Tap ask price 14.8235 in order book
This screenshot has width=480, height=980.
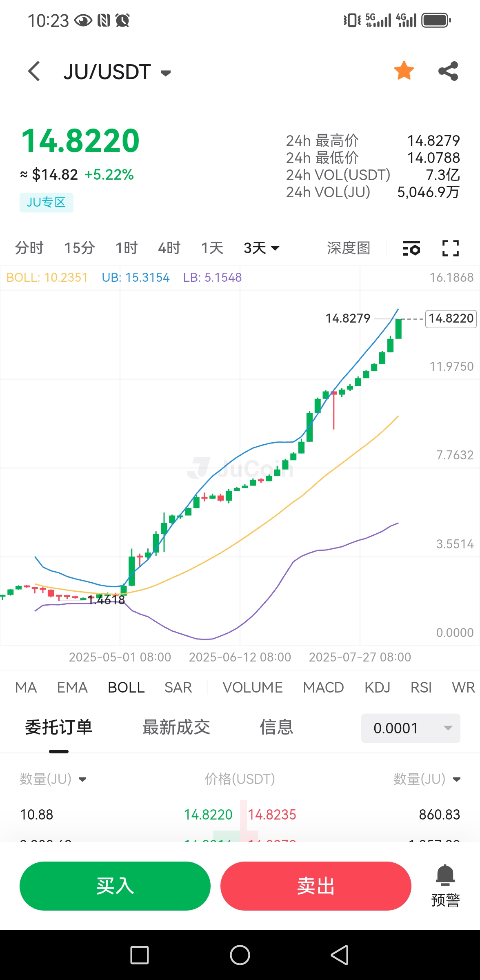[x=272, y=815]
